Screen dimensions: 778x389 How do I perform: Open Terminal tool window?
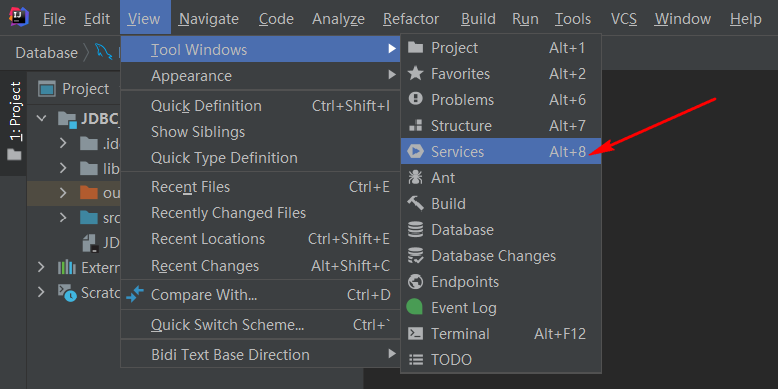click(501, 333)
